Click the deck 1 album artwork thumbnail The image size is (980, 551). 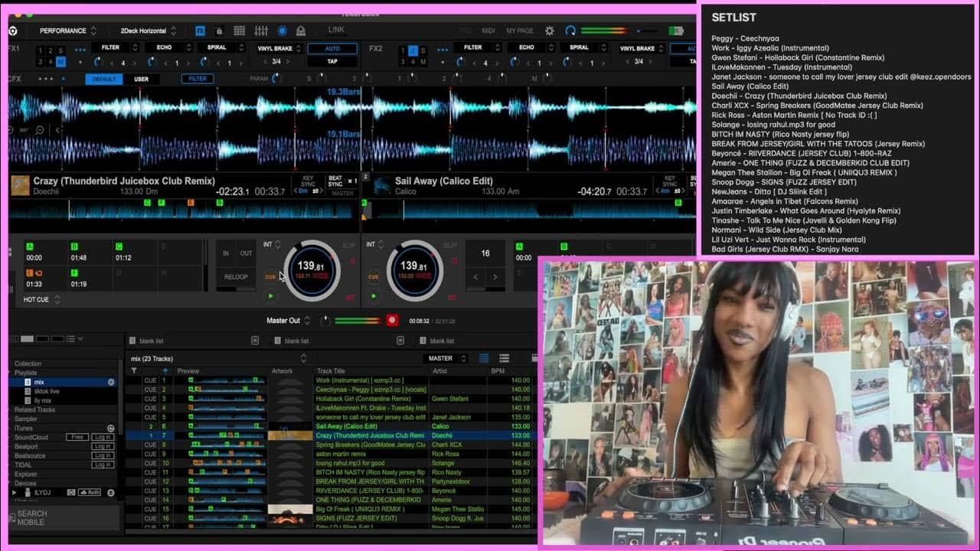[21, 186]
